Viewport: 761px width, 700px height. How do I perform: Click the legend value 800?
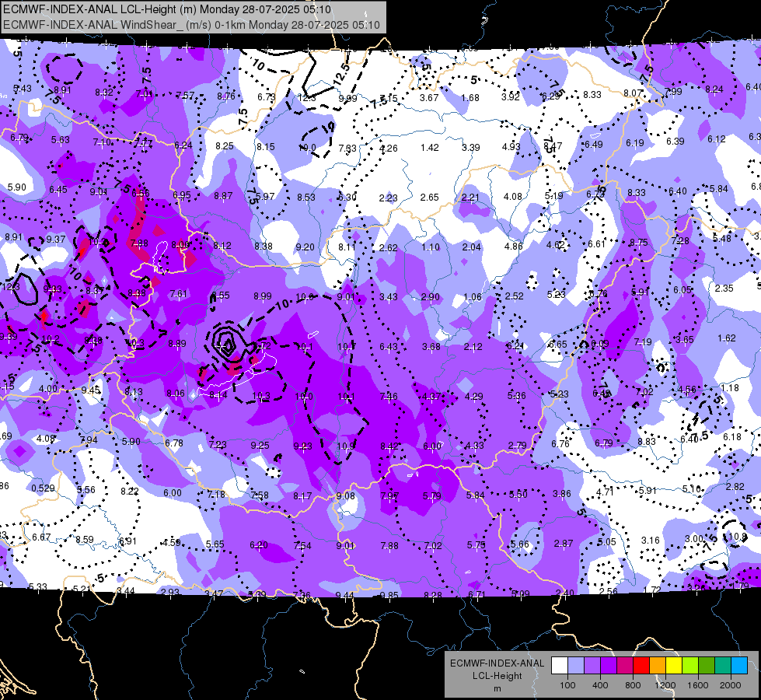[x=633, y=685]
